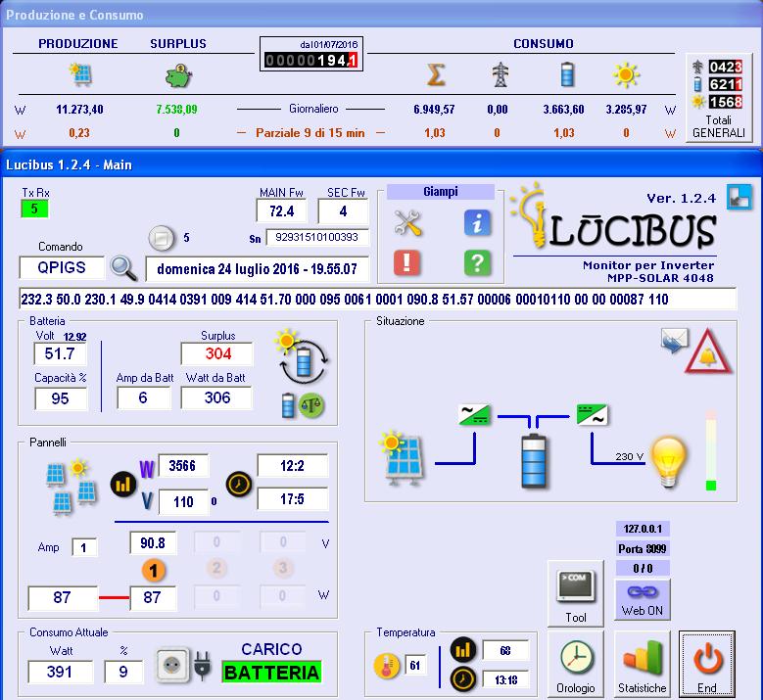This screenshot has width=763, height=700.
Task: Click the Amp da Batt value 6
Action: (143, 397)
